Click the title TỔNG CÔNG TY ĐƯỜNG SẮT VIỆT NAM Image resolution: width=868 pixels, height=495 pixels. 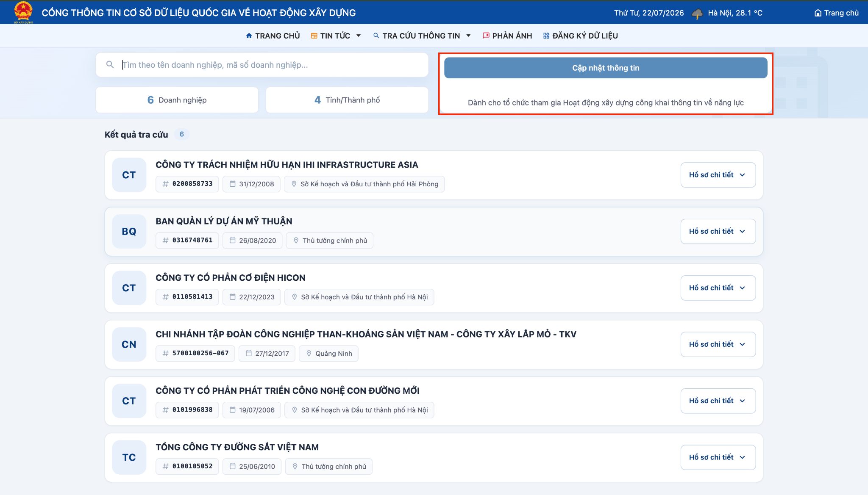237,447
